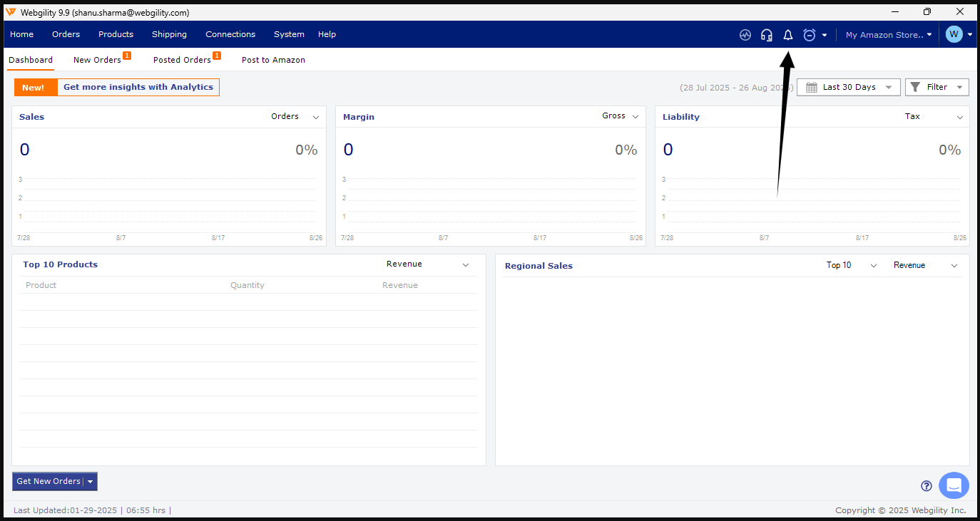
Task: Change the Sales metric Orders dropdown
Action: 295,117
